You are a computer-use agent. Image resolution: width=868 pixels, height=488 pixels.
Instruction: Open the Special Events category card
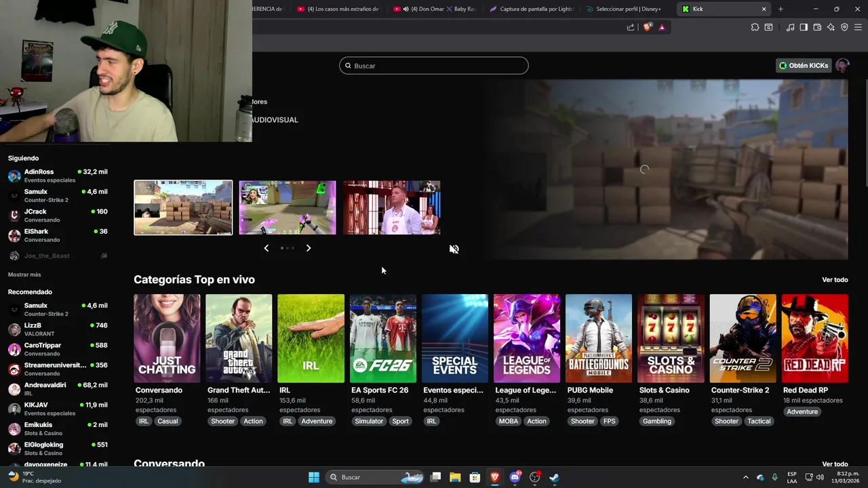(454, 338)
